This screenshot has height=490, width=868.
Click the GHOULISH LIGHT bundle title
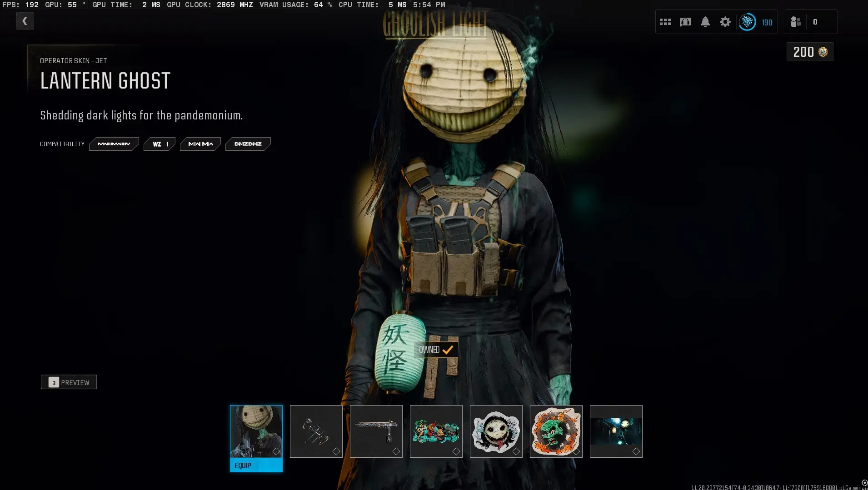click(x=435, y=25)
